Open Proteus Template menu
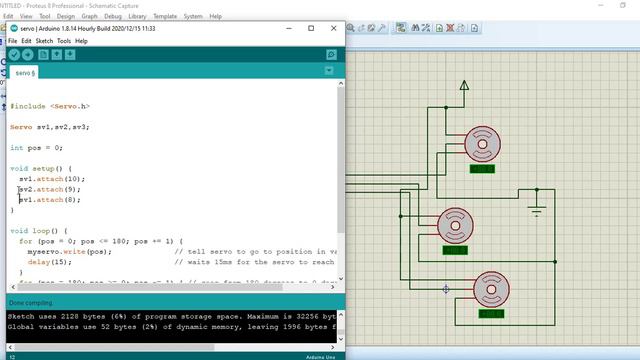This screenshot has width=640, height=360. [x=165, y=16]
